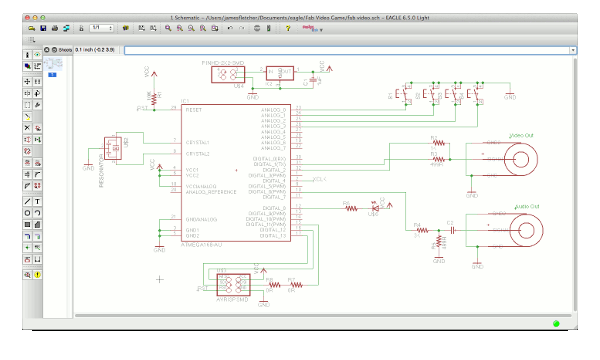Run a script file icon
The width and height of the screenshot is (600, 360).
[x=142, y=28]
